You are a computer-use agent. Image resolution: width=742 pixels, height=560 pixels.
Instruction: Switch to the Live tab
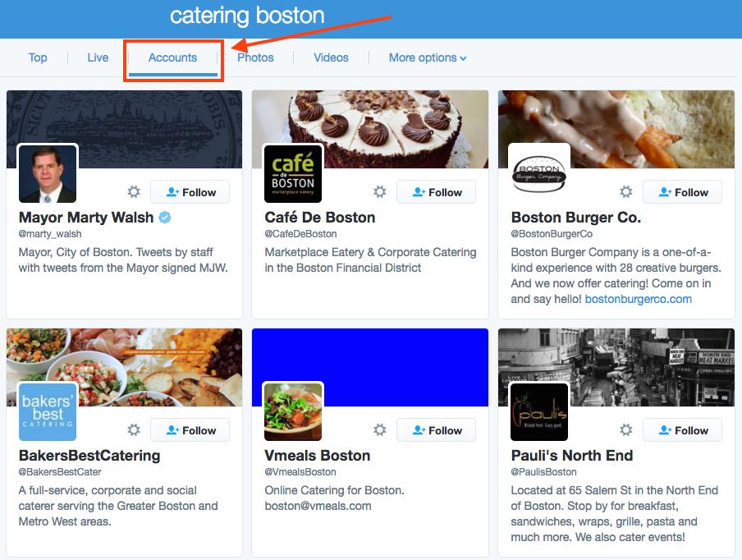(x=97, y=57)
